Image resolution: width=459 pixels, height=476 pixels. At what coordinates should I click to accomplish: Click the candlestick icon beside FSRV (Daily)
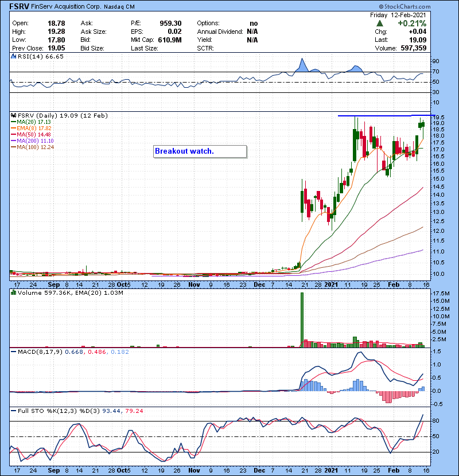pos(14,115)
